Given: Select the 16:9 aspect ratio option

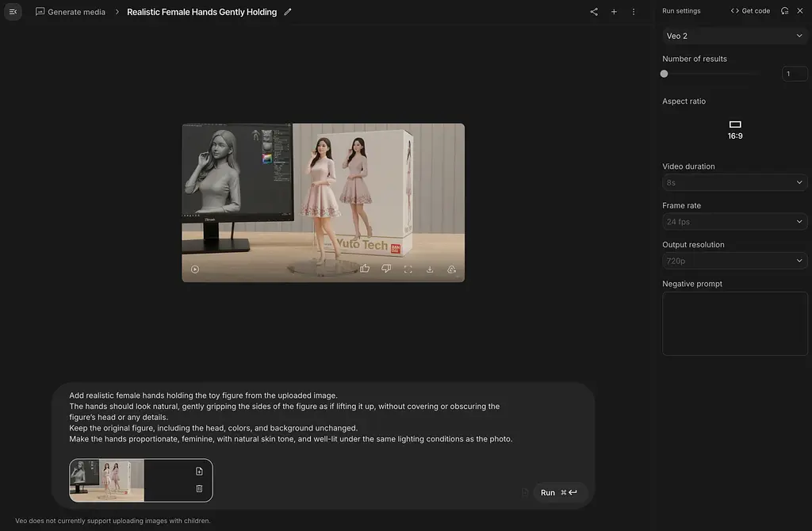Looking at the screenshot, I should tap(734, 128).
